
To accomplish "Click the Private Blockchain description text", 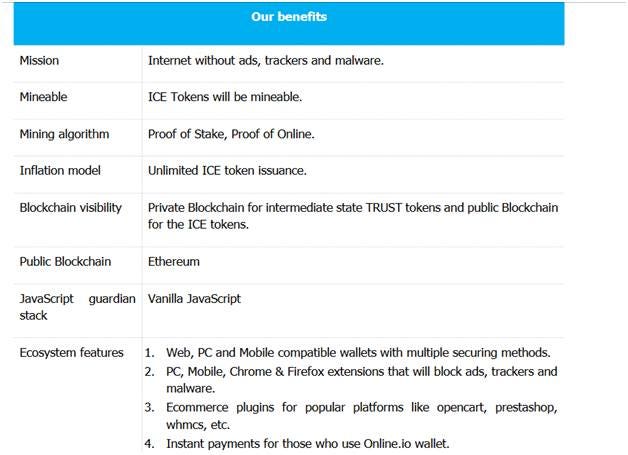I will tap(353, 216).
